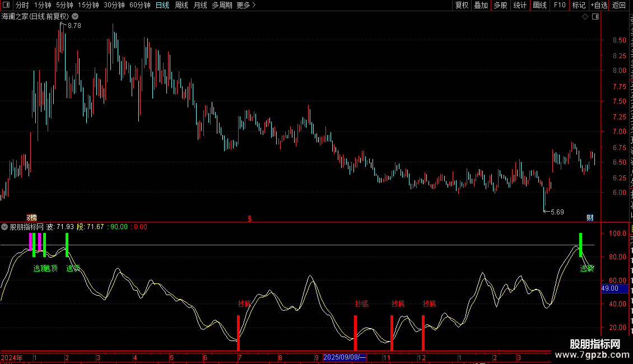Click the 2025/09/08 date marker on timeline
This screenshot has width=633, height=364.
(345, 357)
